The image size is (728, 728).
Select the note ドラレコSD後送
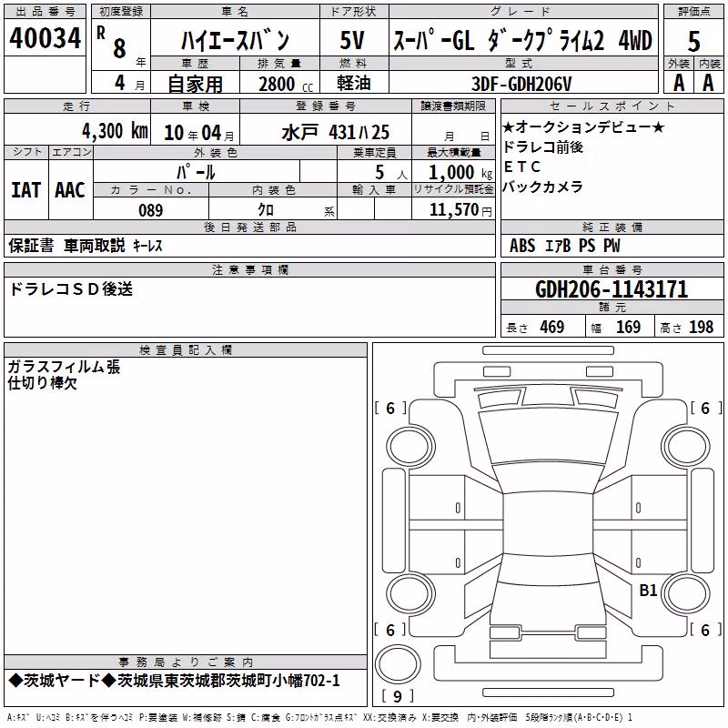pos(71,289)
